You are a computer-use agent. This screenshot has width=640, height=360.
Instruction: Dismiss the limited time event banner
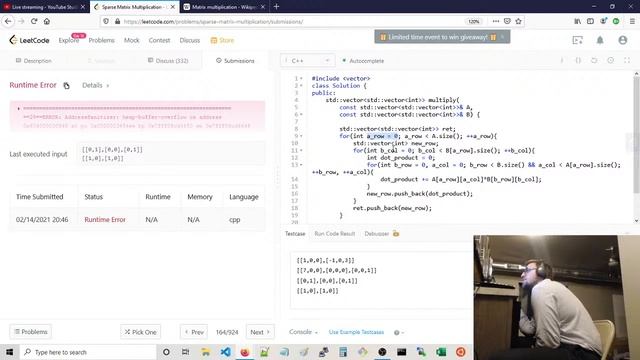pos(502,37)
